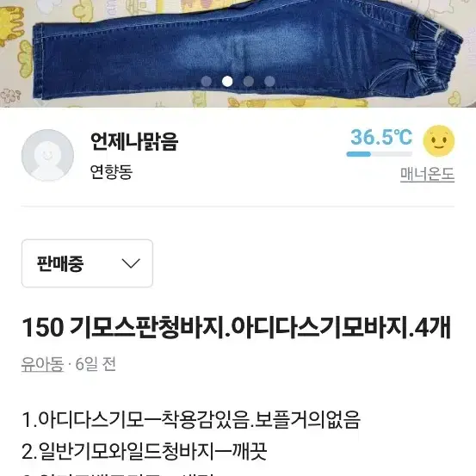
Task: Select the active second pagination dot
Action: [227, 82]
